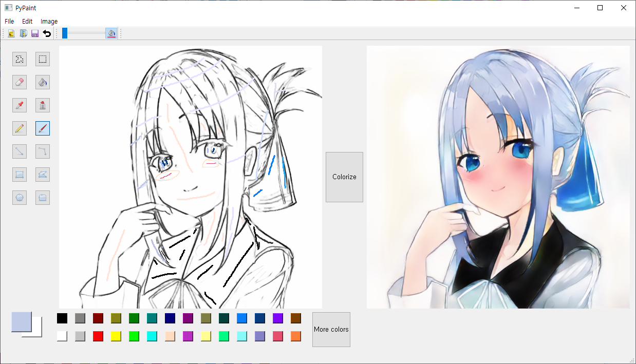This screenshot has width=636, height=364.
Task: Select the stamp tool
Action: tap(43, 105)
